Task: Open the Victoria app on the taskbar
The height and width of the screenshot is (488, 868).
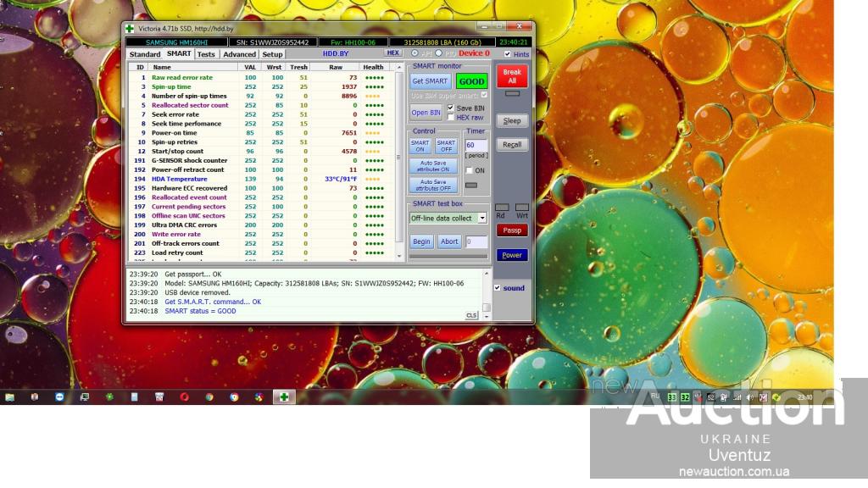Action: coord(284,396)
